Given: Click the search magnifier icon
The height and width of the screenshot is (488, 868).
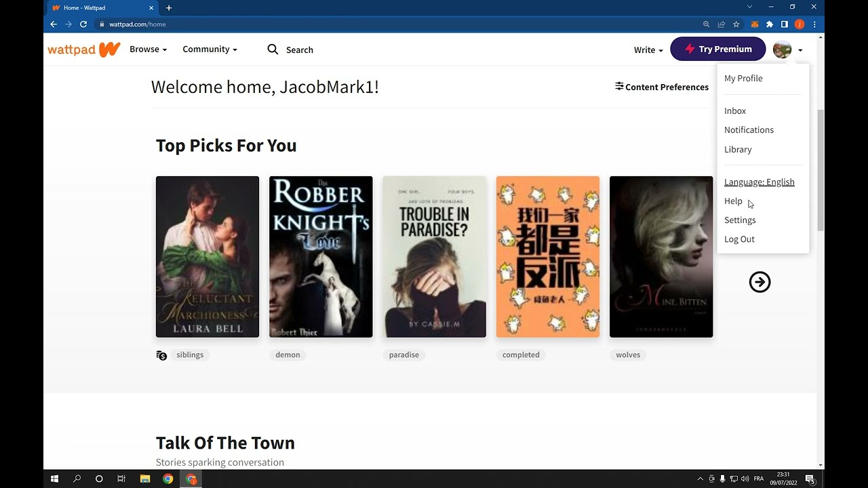Looking at the screenshot, I should [273, 49].
